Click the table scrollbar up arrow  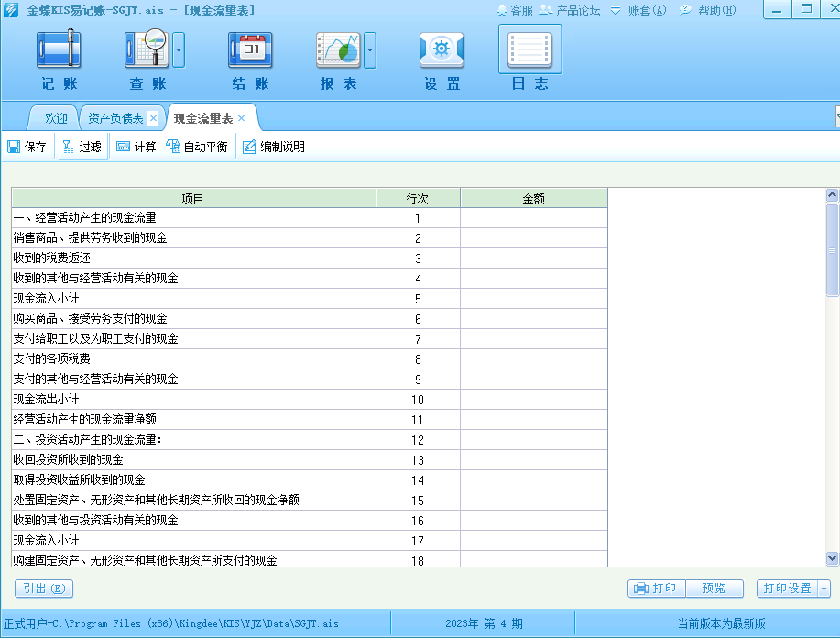point(832,195)
